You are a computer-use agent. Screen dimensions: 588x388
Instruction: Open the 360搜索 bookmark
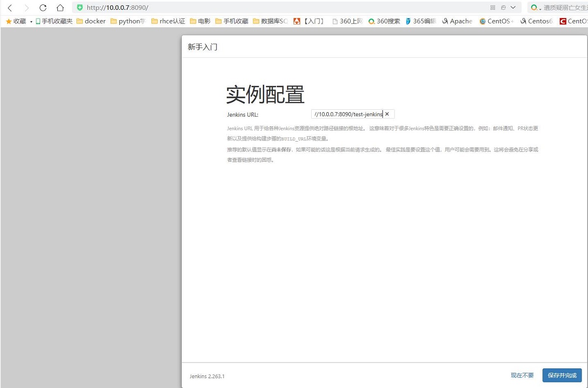coord(384,21)
